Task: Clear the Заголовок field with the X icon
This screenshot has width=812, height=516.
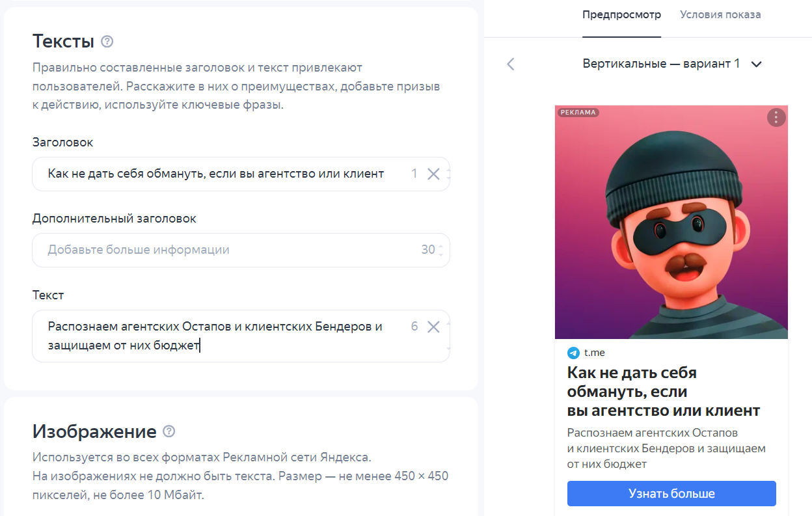Action: [x=433, y=174]
